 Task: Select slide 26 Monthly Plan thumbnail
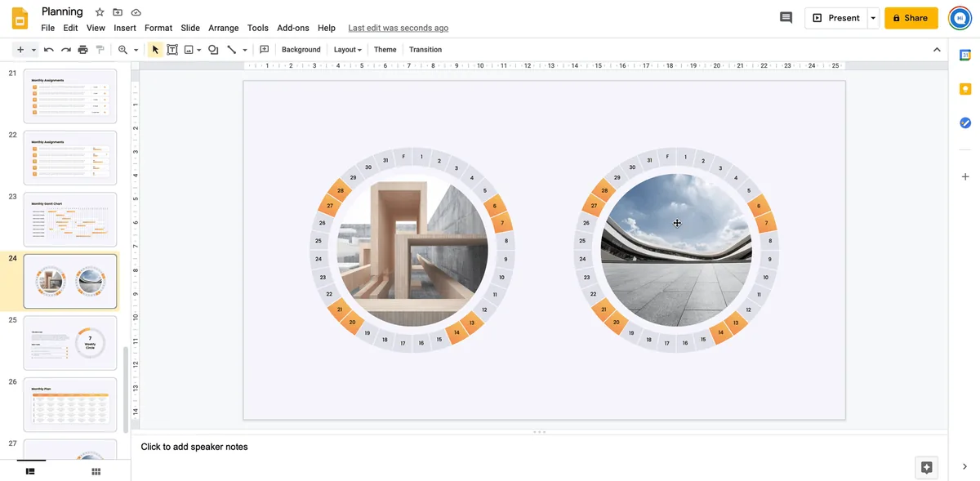point(70,405)
